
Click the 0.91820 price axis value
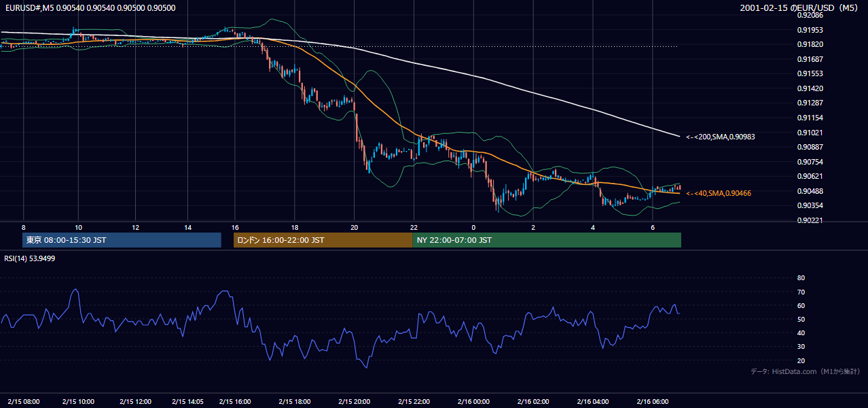pos(810,44)
